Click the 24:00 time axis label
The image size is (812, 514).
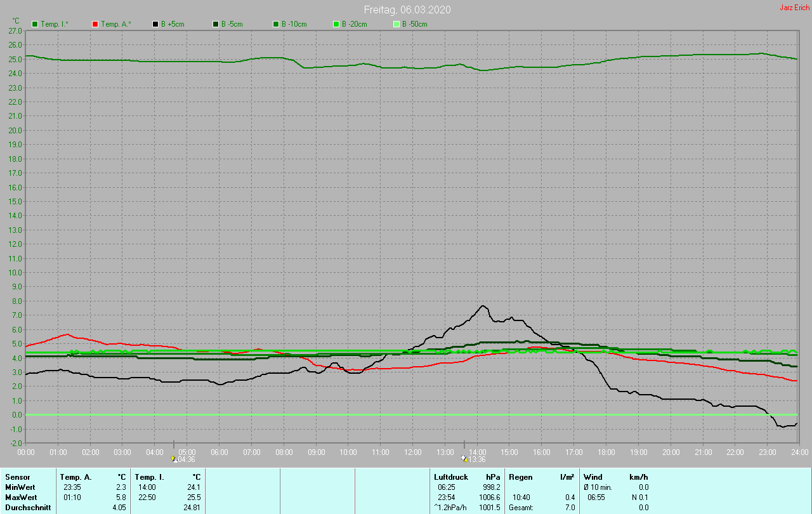coord(799,452)
